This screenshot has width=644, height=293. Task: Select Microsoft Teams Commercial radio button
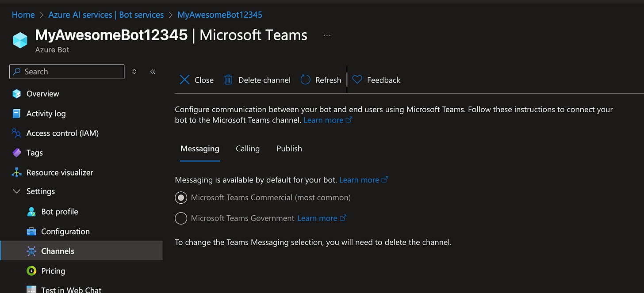click(x=181, y=198)
